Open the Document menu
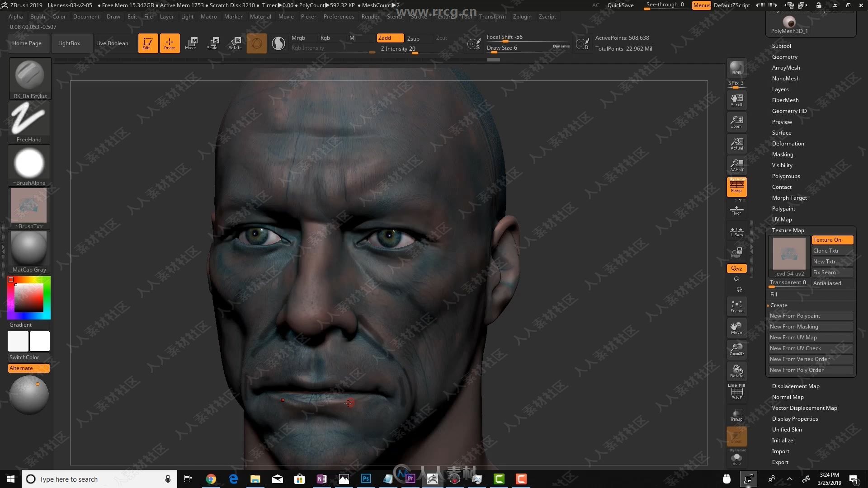The height and width of the screenshot is (488, 868). [x=86, y=16]
